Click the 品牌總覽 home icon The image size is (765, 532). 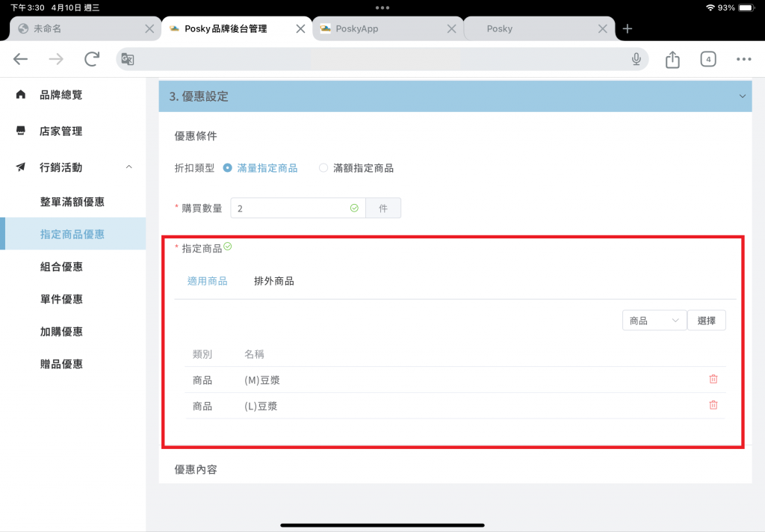[20, 94]
